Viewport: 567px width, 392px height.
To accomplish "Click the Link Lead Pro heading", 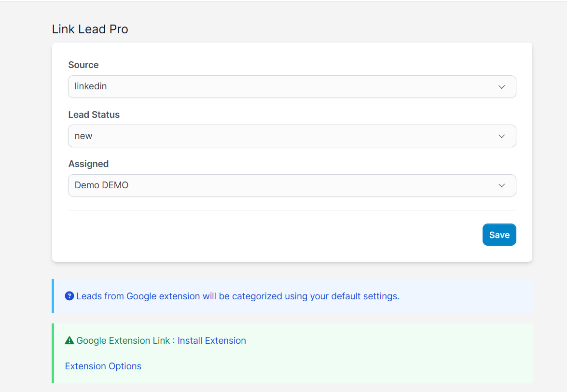I will pos(90,29).
